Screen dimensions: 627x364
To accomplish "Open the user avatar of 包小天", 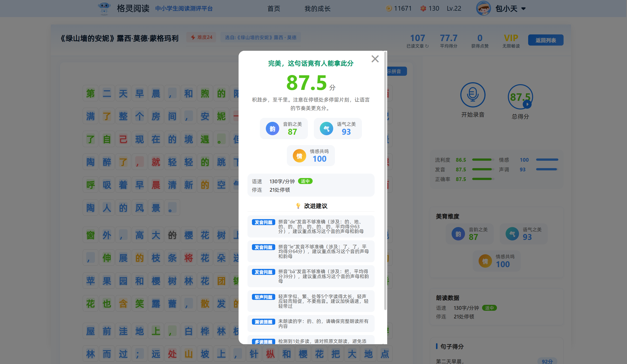I will (483, 8).
